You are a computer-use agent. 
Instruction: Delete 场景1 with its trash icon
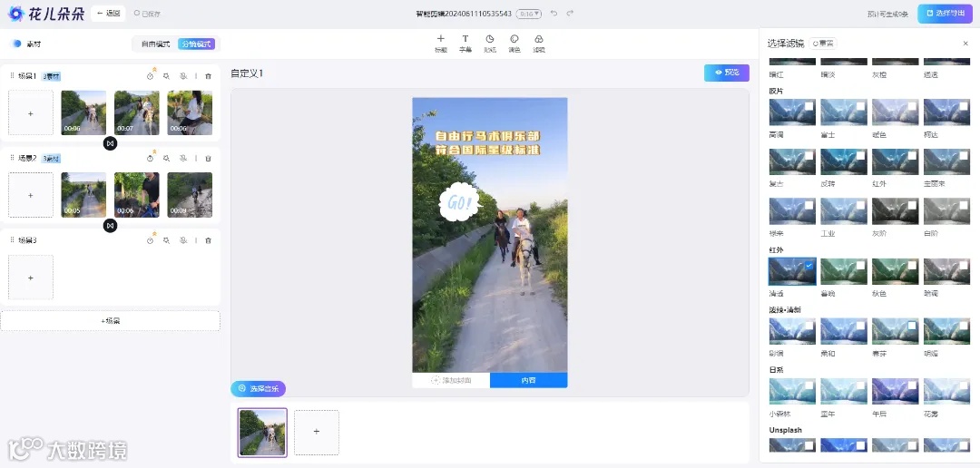[x=208, y=76]
